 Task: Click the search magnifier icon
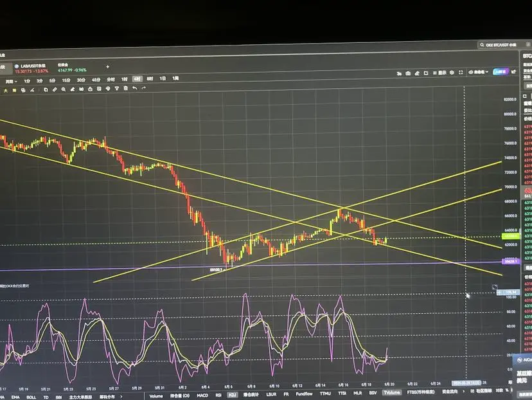(482, 45)
